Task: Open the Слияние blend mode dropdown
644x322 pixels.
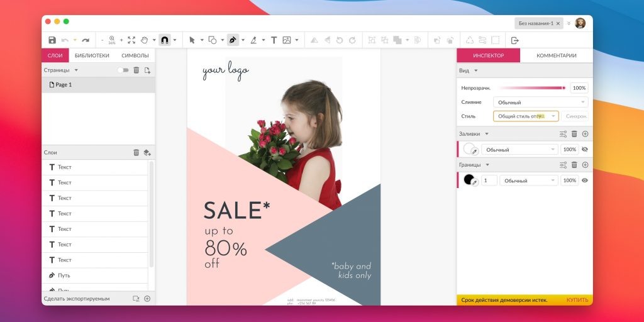Action: (540, 103)
